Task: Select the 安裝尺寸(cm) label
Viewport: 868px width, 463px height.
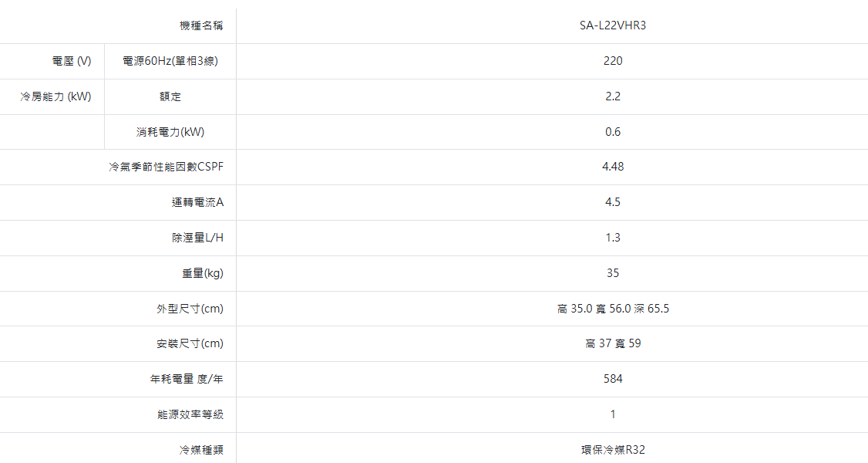Action: [x=190, y=343]
